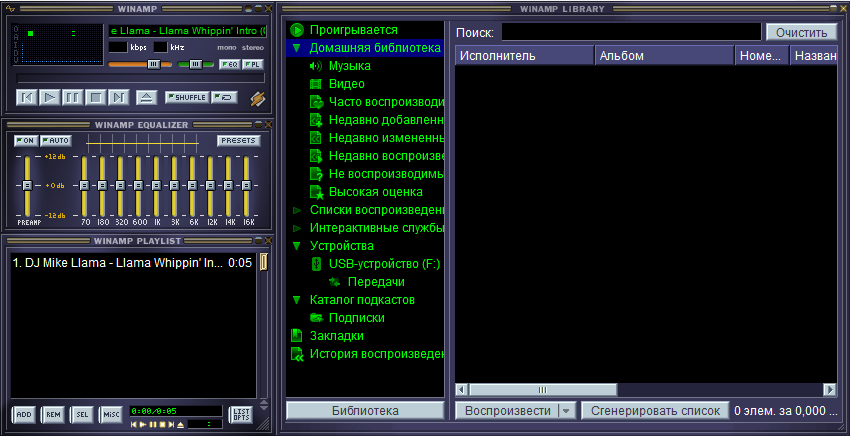
Task: Expand Списки воспроизведения tree node
Action: [x=297, y=210]
